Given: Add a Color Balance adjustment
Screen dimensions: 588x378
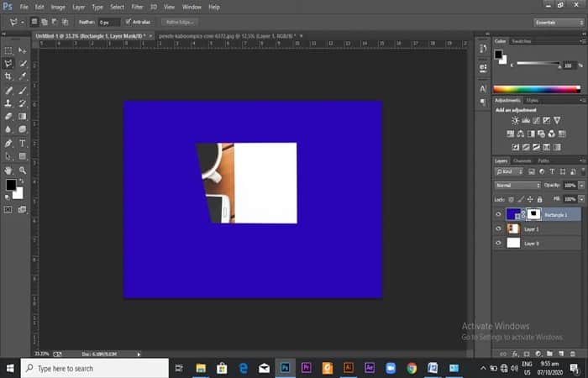Looking at the screenshot, I should tap(521, 134).
